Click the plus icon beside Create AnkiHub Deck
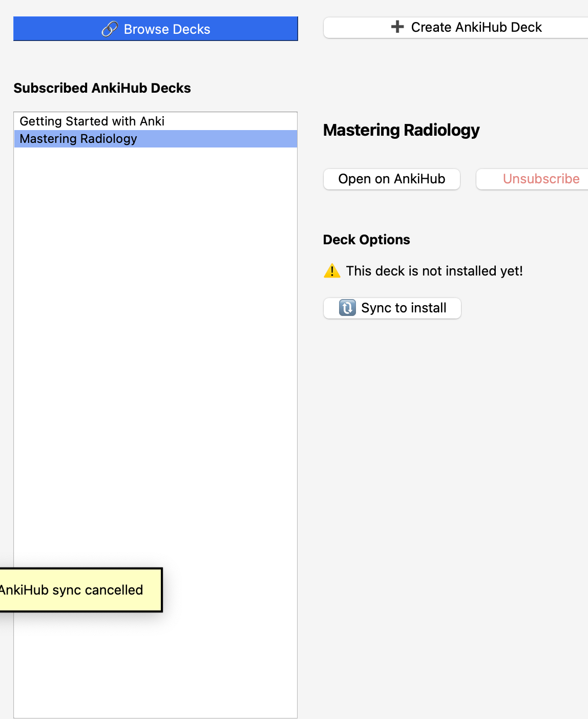 click(397, 27)
